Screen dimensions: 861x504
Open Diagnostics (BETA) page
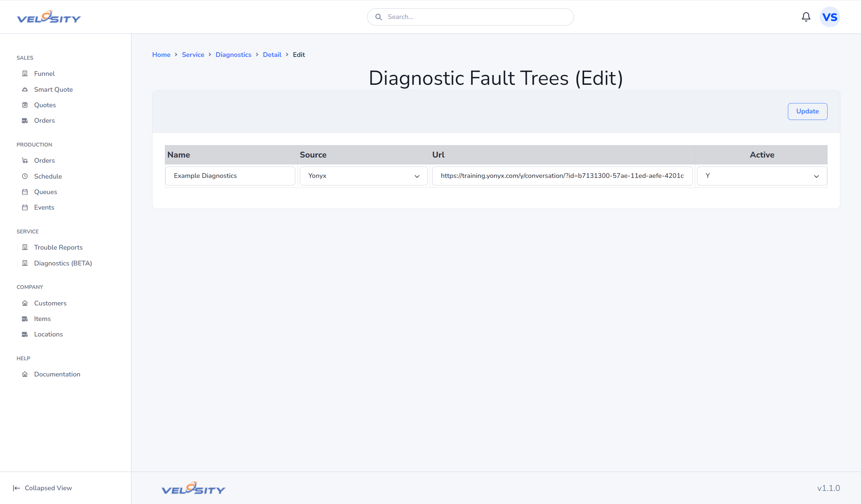[x=63, y=263]
